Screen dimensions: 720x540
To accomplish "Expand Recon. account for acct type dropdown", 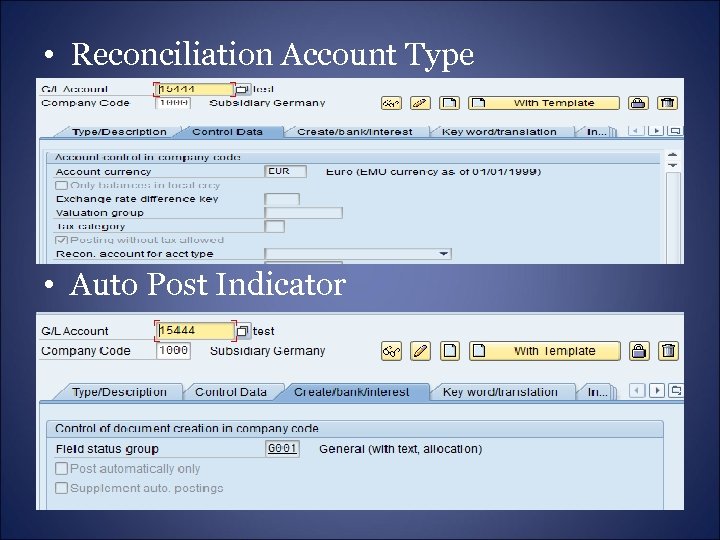I will tap(443, 253).
